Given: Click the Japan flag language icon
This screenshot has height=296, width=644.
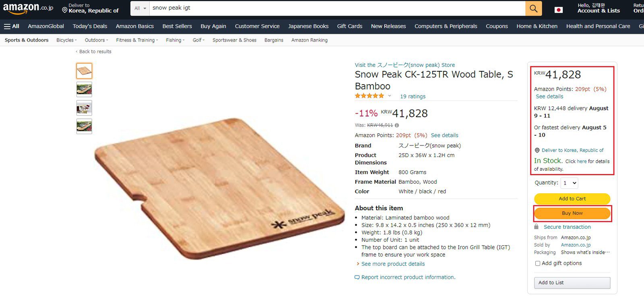Looking at the screenshot, I should (x=558, y=10).
